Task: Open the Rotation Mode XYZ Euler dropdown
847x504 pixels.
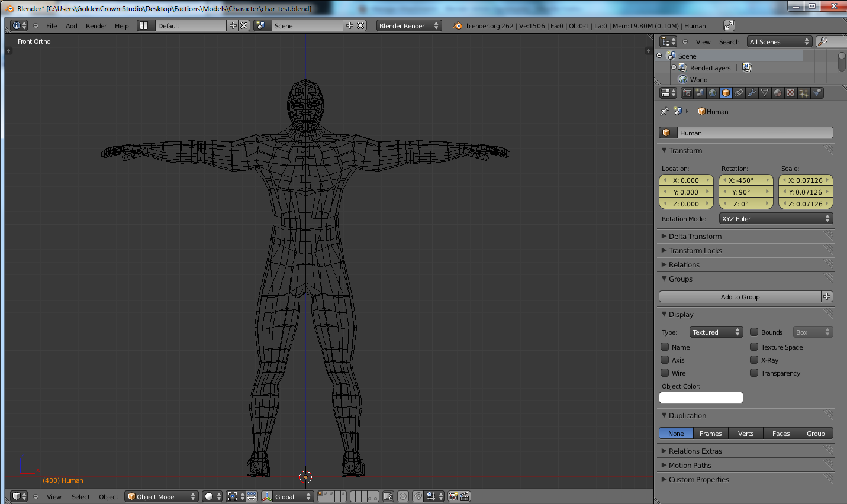Action: (776, 218)
